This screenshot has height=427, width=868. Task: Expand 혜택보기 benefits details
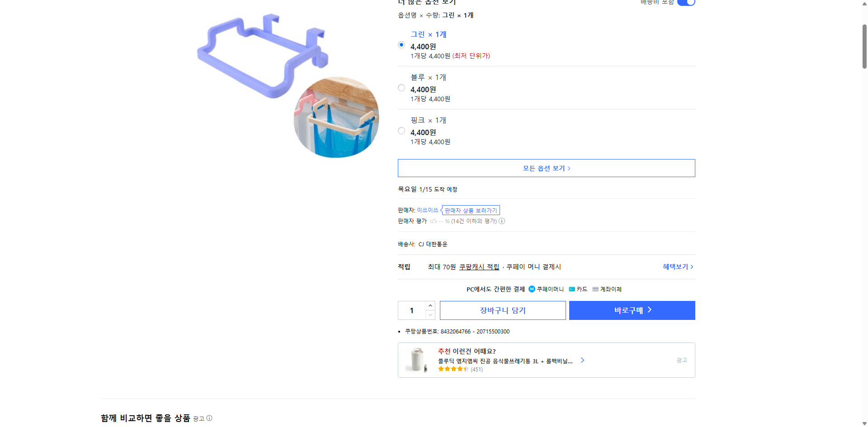[676, 267]
